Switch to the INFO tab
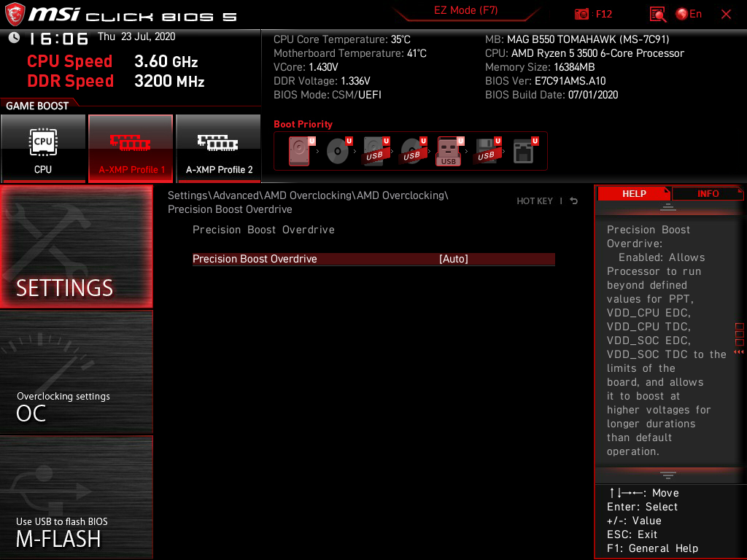Viewport: 747px width, 560px height. 708,194
